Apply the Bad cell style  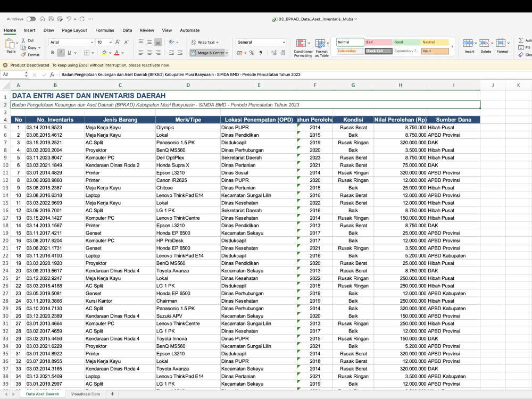click(x=378, y=42)
